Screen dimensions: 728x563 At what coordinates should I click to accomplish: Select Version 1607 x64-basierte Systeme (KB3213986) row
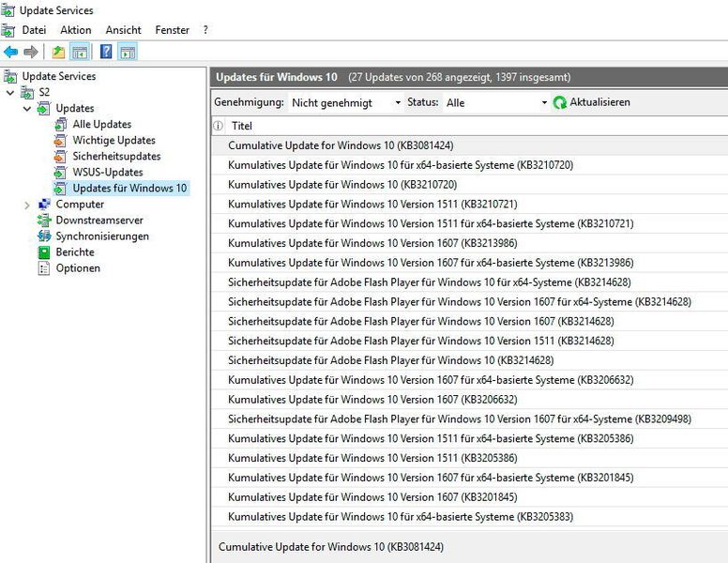coord(469,263)
